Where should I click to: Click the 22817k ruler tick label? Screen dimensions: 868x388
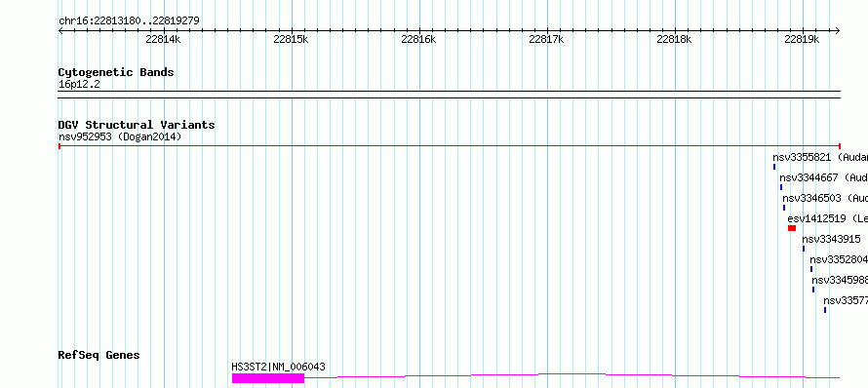point(547,39)
